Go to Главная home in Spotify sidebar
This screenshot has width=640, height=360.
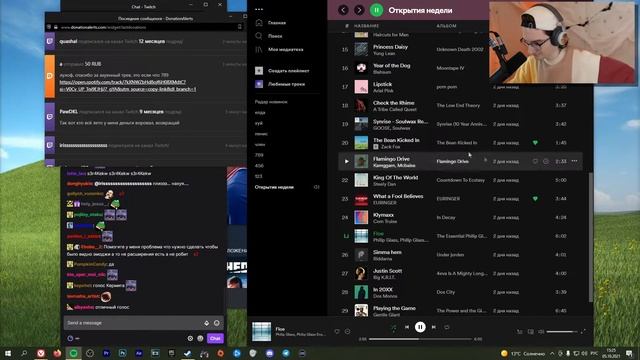pyautogui.click(x=270, y=23)
